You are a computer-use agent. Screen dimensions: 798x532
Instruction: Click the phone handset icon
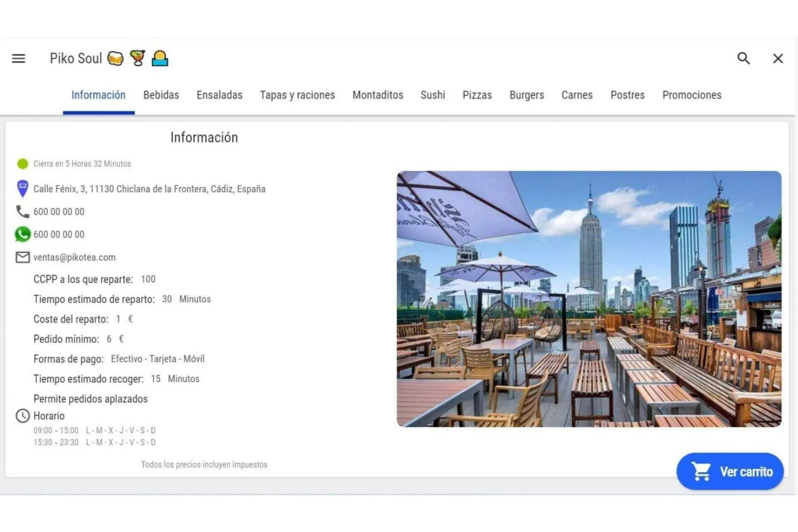[x=22, y=212]
